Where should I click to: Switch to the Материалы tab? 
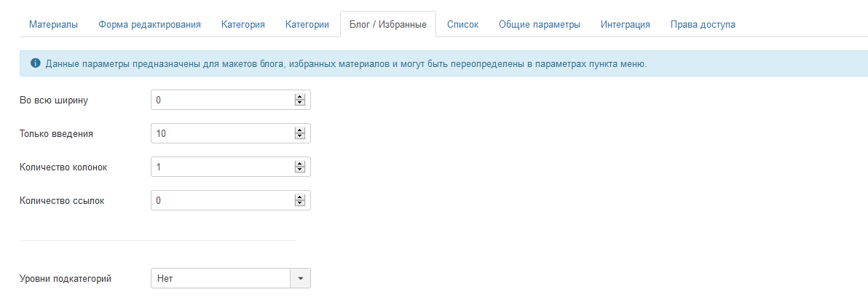(x=53, y=25)
